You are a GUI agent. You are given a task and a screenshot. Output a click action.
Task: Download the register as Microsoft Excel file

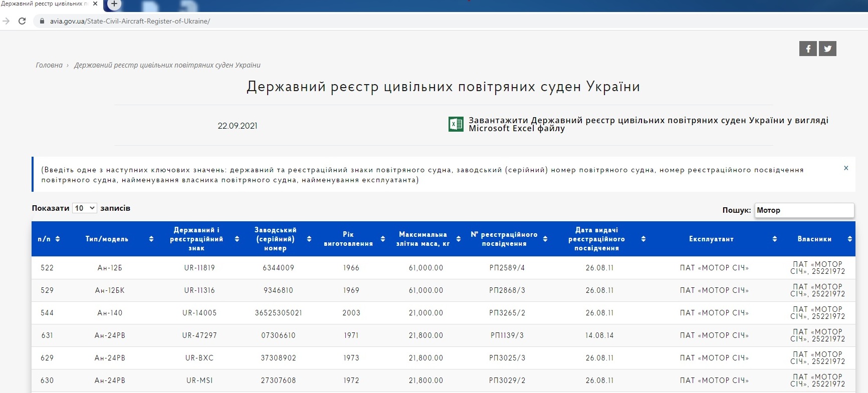click(x=648, y=124)
